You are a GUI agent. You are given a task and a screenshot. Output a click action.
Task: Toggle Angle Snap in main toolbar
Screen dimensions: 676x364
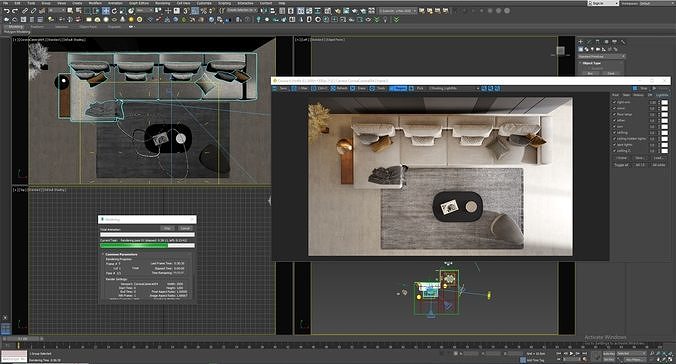click(x=195, y=11)
